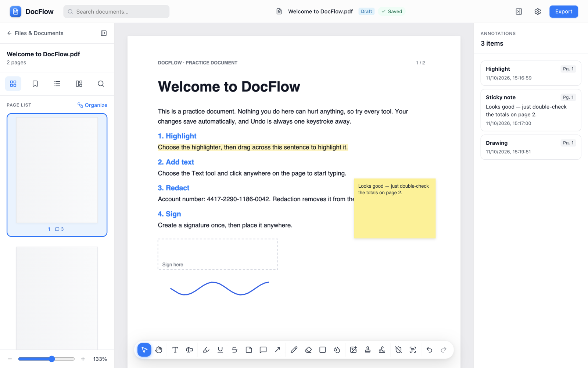Click the zoom level slider handle
588x368 pixels.
52,359
